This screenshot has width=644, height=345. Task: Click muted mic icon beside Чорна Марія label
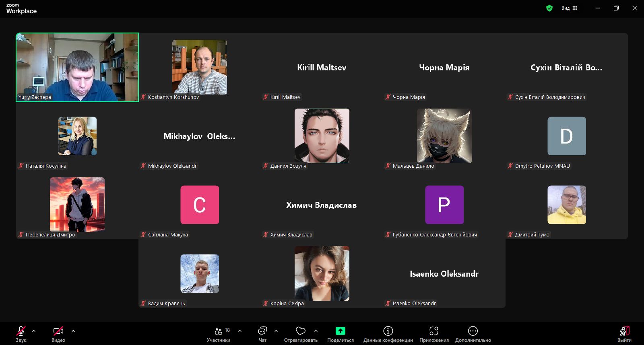point(388,97)
